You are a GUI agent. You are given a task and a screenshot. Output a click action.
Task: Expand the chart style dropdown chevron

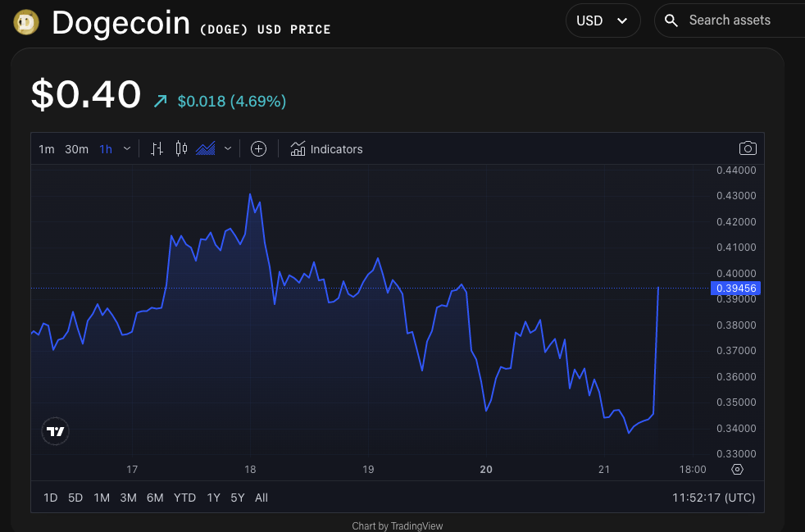[x=228, y=148]
